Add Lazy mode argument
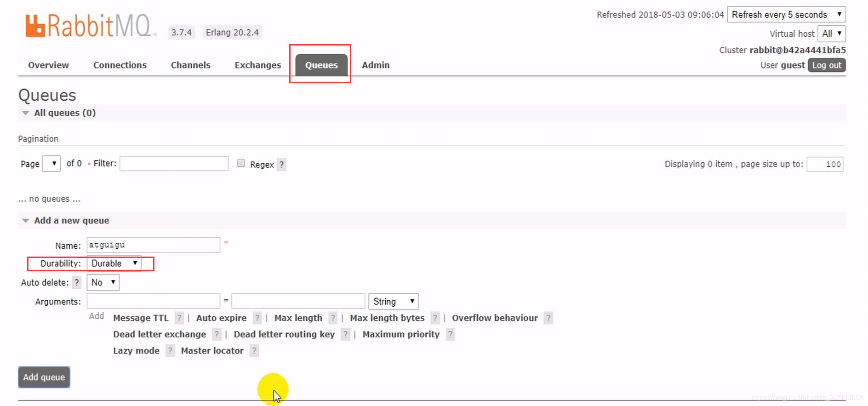The width and height of the screenshot is (868, 406). 136,351
